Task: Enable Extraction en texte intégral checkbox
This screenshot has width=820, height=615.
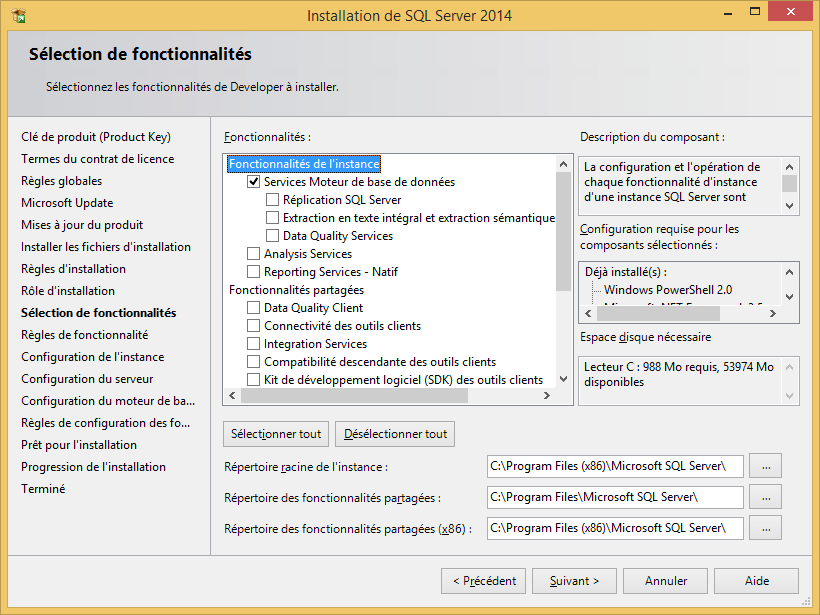Action: 272,218
